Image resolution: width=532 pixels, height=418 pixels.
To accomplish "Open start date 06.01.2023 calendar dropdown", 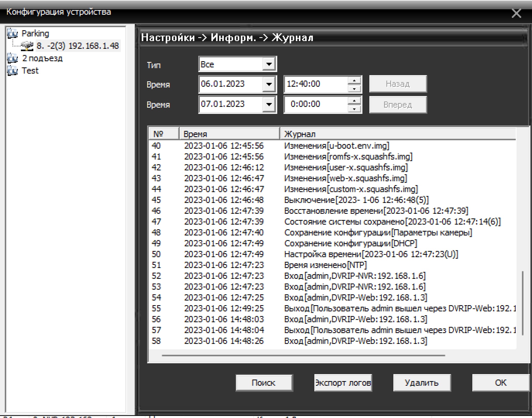I will [x=269, y=84].
